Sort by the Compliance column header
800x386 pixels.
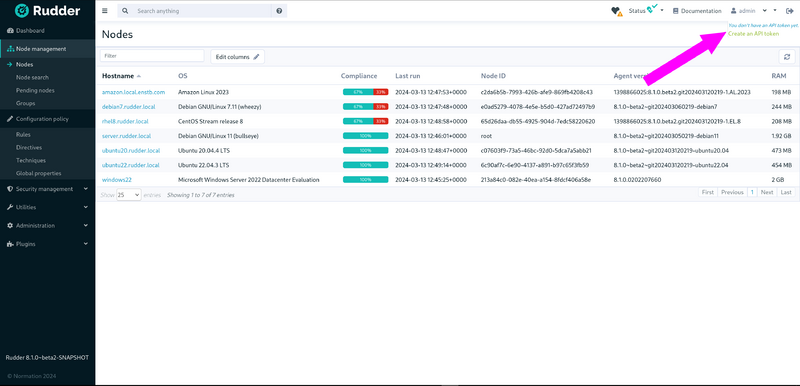coord(359,76)
